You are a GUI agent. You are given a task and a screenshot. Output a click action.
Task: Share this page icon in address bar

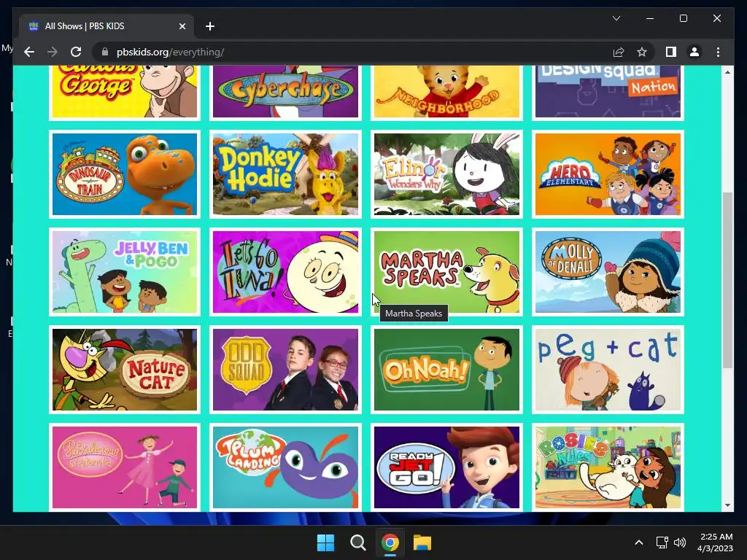[x=619, y=52]
